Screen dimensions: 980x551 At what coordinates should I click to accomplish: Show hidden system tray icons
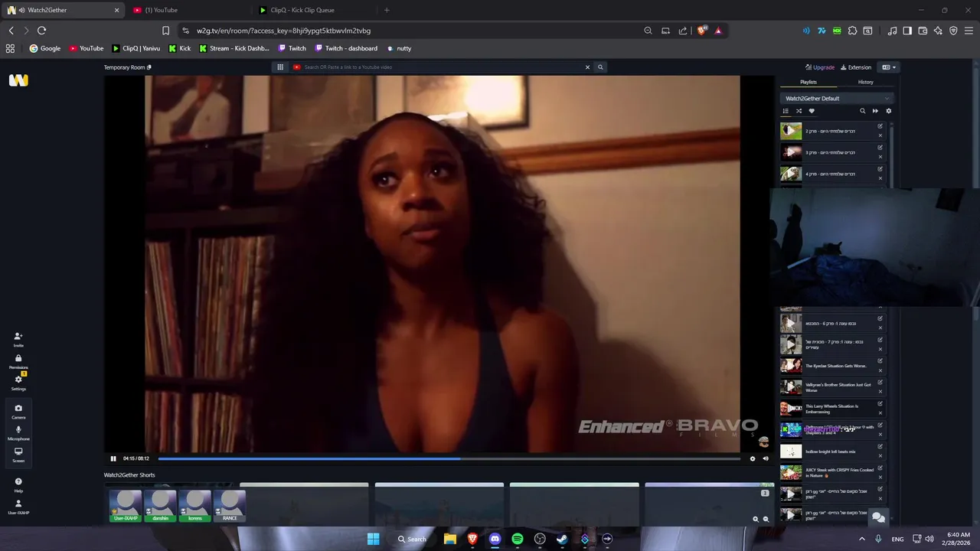tap(861, 539)
